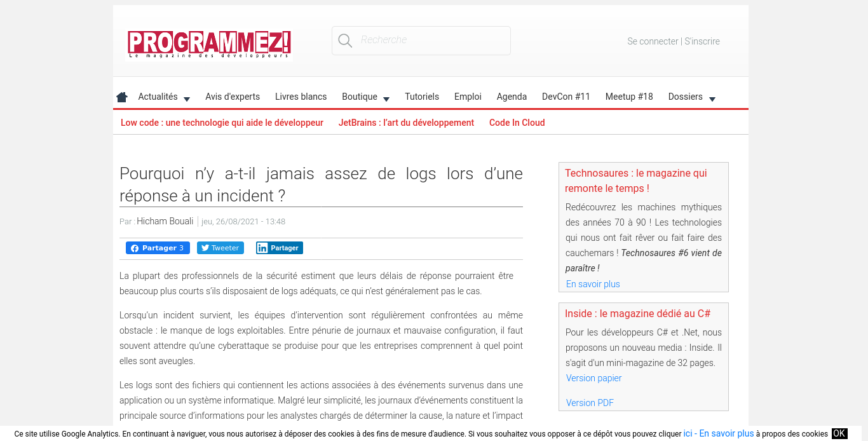Click the article title about logs
Screen dimensions: 868x441
[x=321, y=184]
